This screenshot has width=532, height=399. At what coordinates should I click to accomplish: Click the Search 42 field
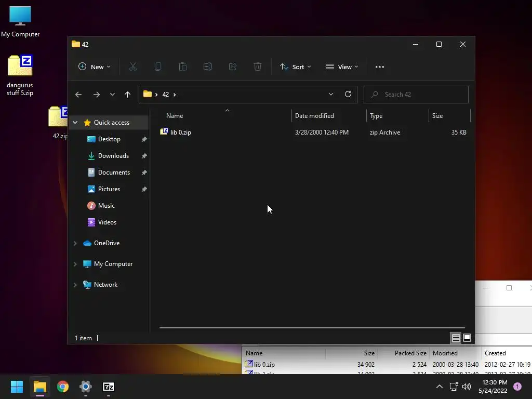point(416,95)
